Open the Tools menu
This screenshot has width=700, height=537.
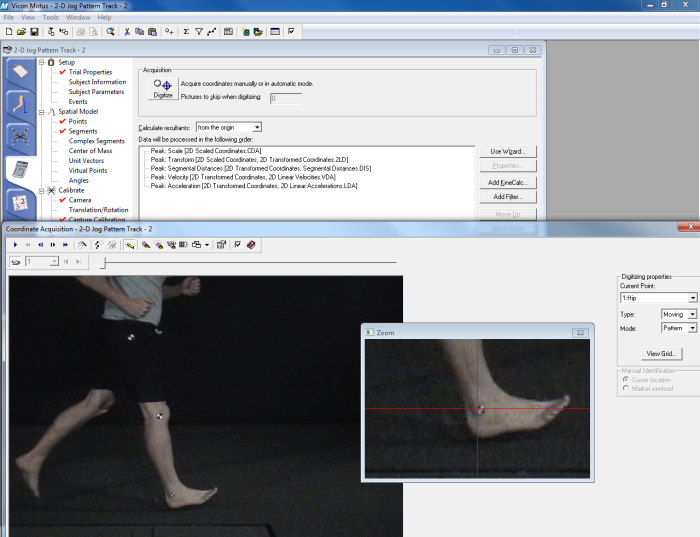click(50, 17)
